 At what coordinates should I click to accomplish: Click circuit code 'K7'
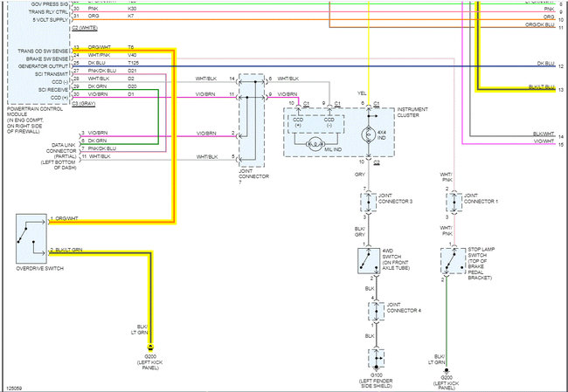131,16
